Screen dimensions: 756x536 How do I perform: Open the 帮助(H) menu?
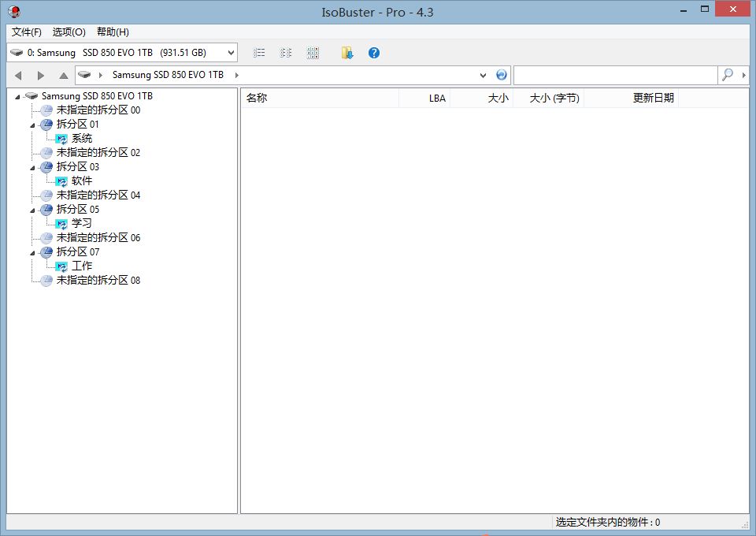click(113, 32)
